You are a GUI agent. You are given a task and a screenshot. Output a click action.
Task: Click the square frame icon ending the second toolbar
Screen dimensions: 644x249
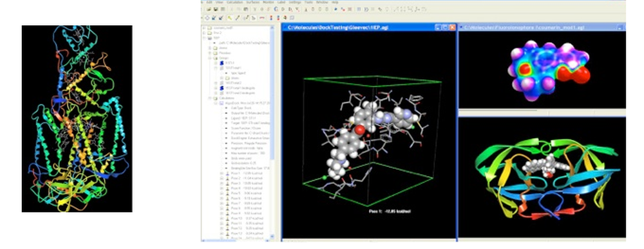point(292,18)
